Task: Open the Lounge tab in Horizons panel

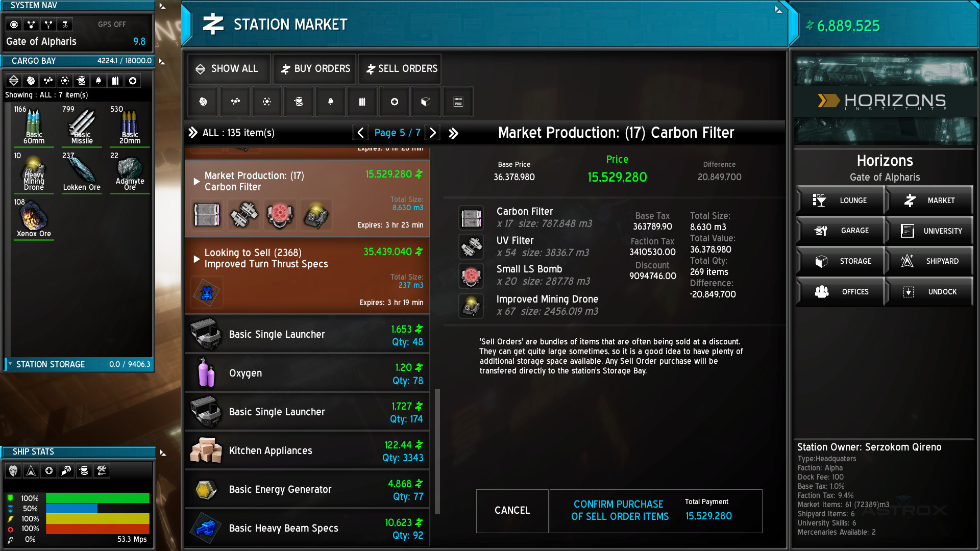Action: (x=841, y=201)
